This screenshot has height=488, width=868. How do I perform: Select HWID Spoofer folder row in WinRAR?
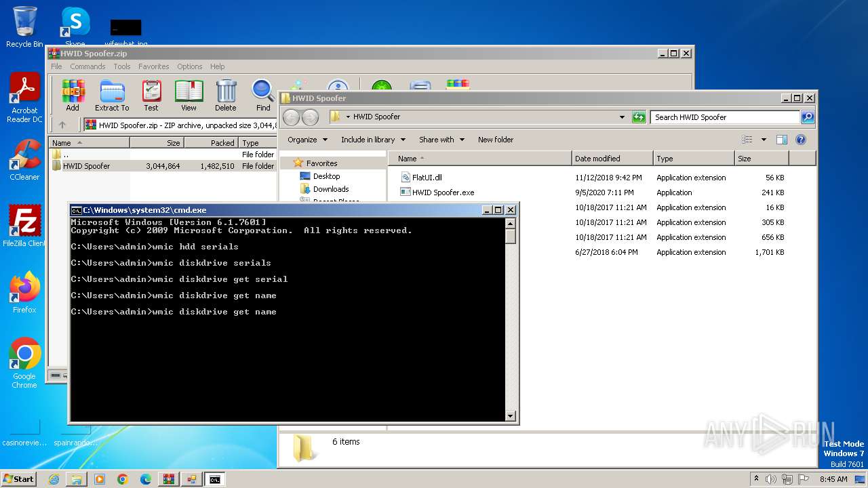[163, 166]
